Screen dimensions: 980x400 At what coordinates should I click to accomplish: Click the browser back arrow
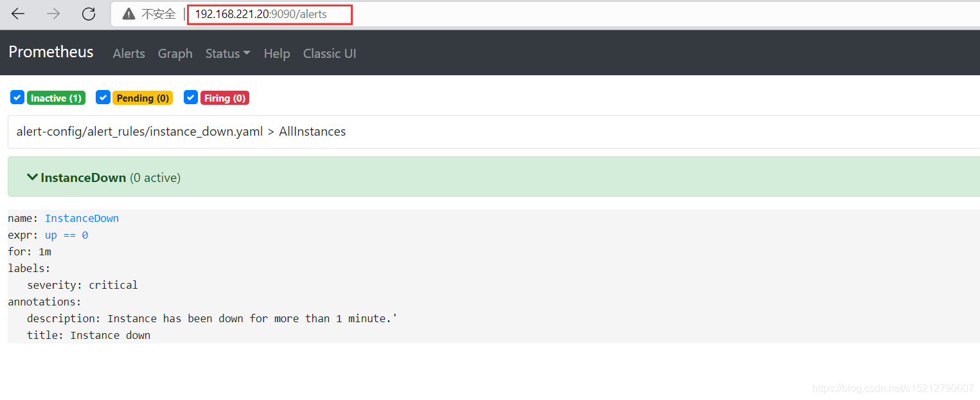pos(18,14)
